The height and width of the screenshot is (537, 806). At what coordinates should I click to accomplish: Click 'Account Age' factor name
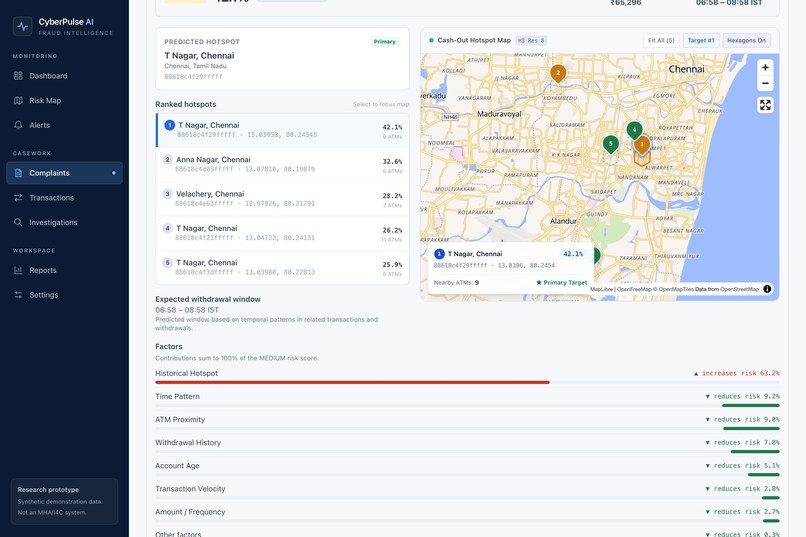coord(177,466)
